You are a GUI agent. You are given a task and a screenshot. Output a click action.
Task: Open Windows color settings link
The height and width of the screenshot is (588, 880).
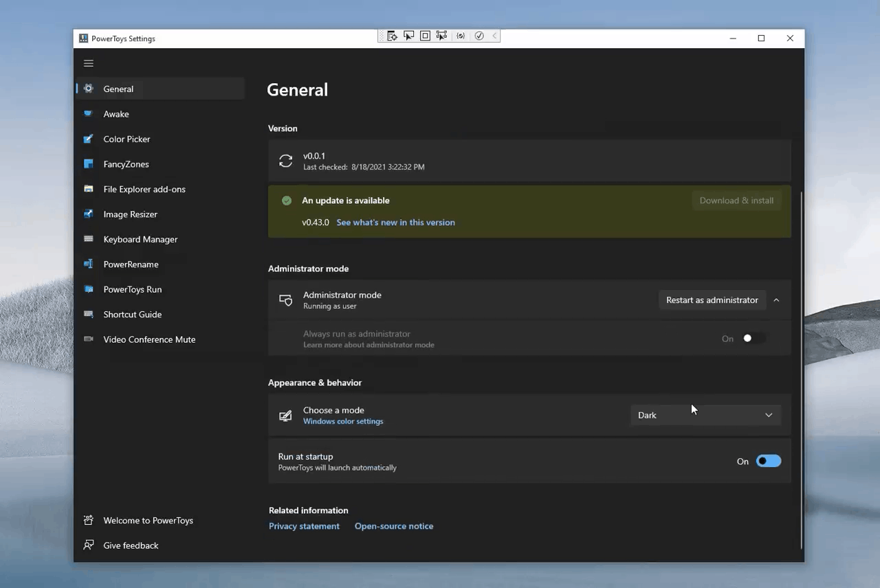343,421
